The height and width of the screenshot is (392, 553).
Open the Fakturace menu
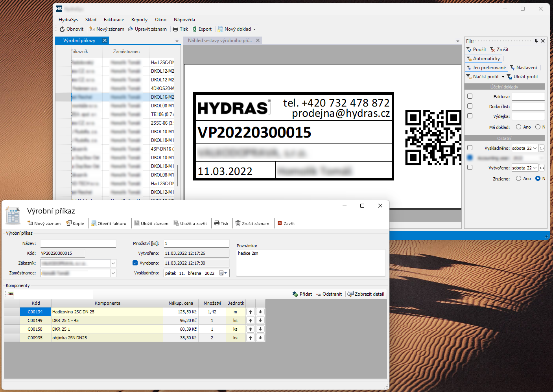[x=114, y=20]
